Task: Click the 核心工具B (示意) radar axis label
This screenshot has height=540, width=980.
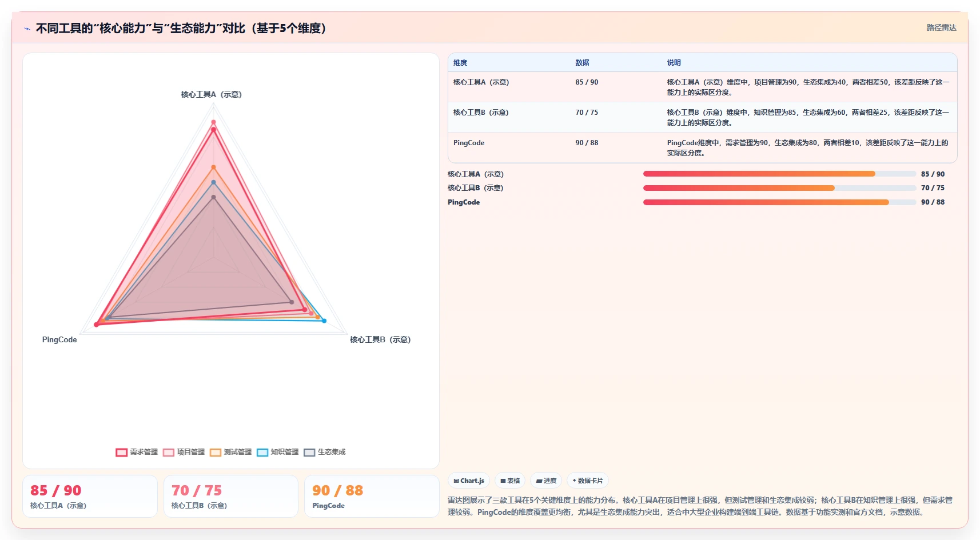Action: (380, 339)
